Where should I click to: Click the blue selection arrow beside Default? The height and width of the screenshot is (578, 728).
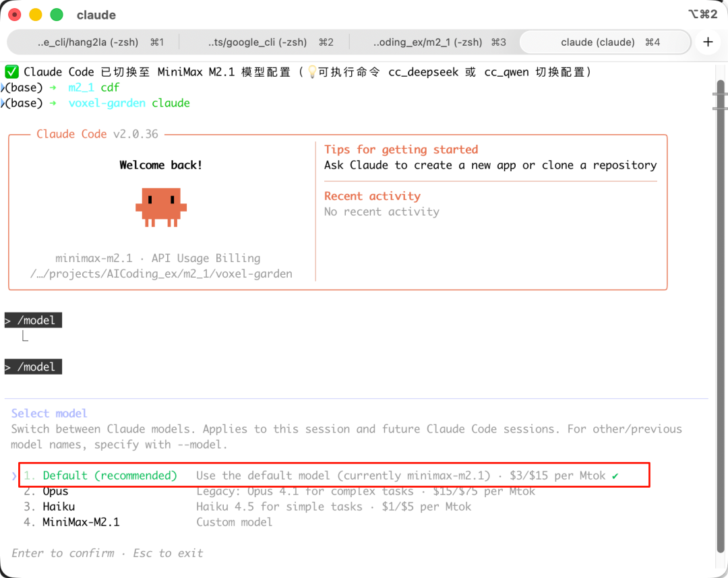14,476
